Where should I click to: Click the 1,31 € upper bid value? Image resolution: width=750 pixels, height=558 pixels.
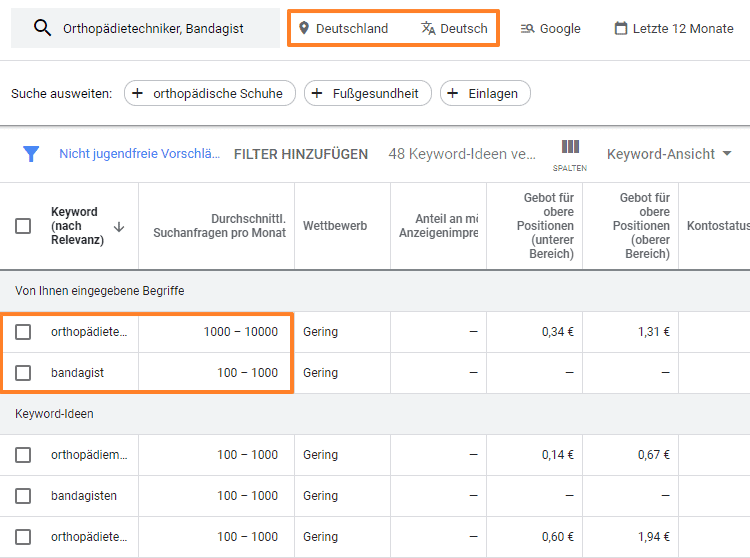[654, 332]
